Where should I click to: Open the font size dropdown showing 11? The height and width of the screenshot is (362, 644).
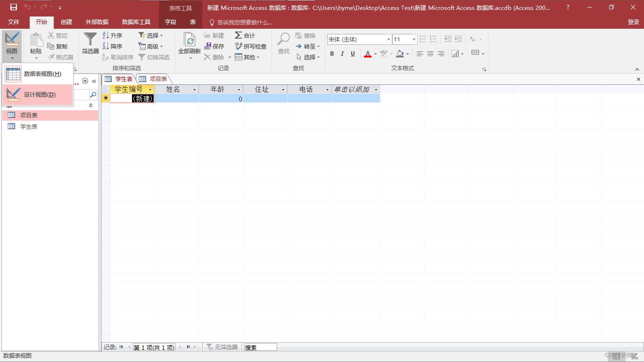tap(414, 40)
